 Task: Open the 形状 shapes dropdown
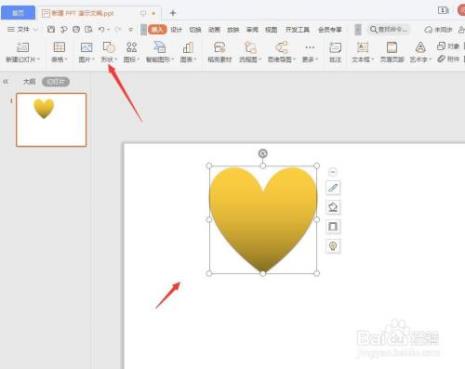[x=109, y=52]
